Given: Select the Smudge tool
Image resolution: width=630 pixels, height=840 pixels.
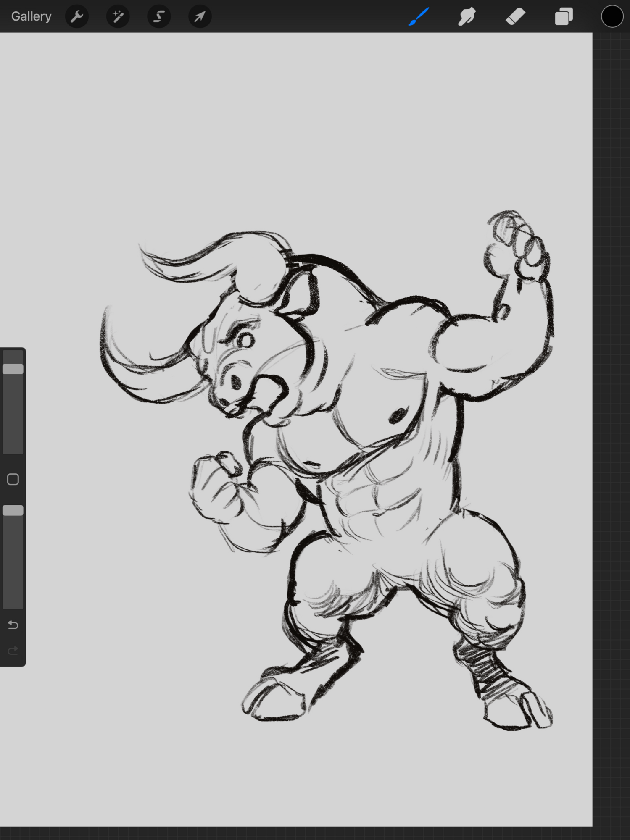Looking at the screenshot, I should coord(467,16).
